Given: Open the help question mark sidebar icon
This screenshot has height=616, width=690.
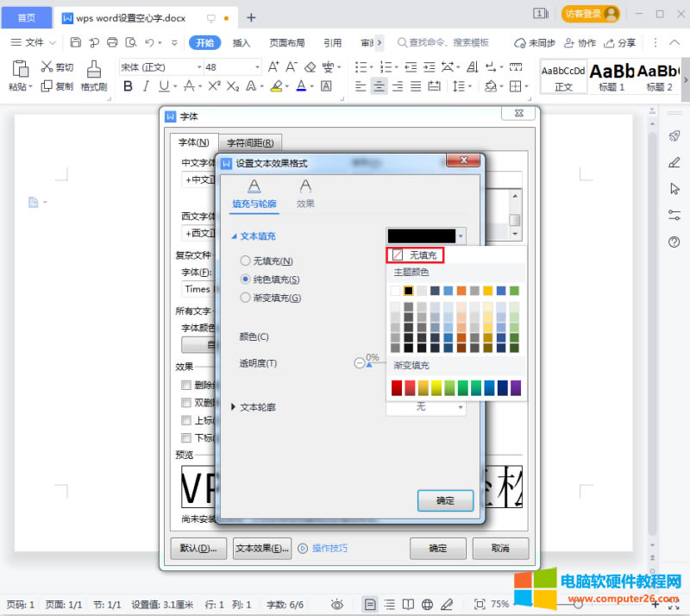Looking at the screenshot, I should point(674,242).
